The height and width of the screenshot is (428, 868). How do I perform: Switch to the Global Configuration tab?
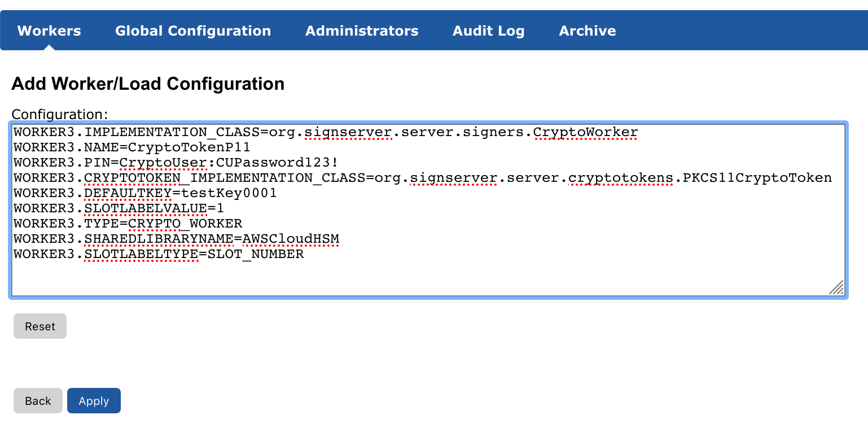[193, 30]
